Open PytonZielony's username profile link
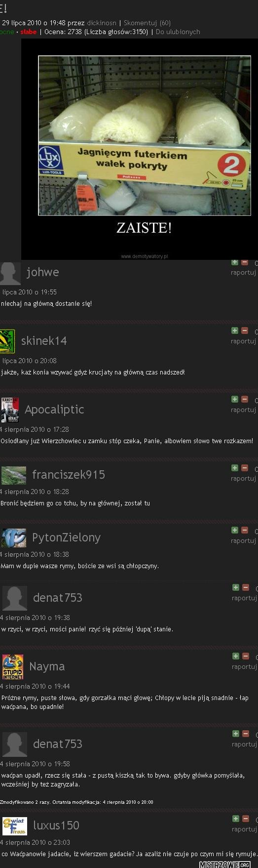Screen dimensions: 258x868 point(66,537)
